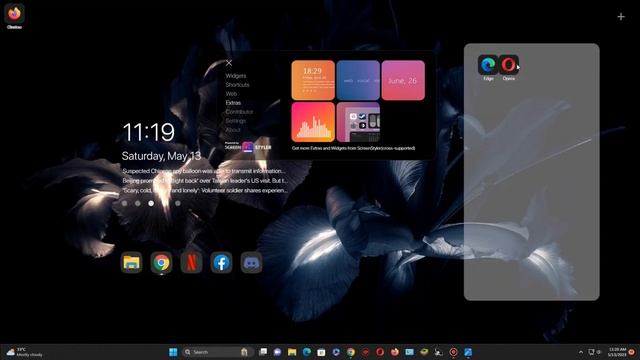
Task: Open the Settings menu item
Action: [236, 121]
